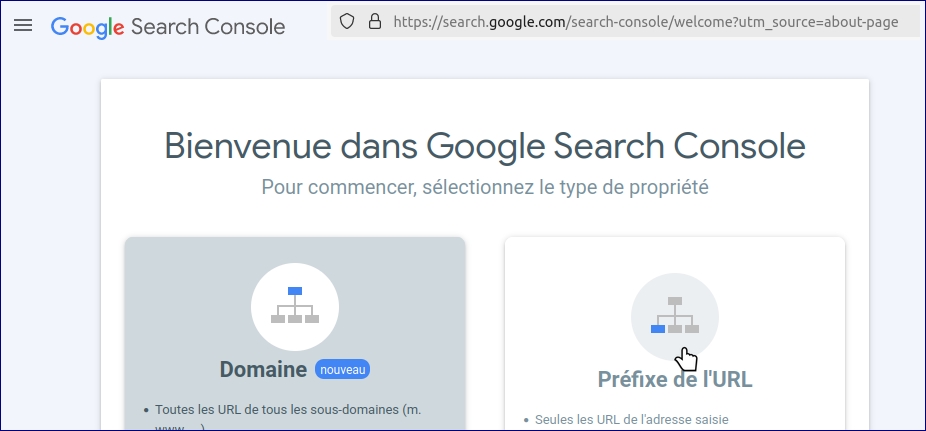
Task: Open the hamburger main menu
Action: tap(23, 25)
